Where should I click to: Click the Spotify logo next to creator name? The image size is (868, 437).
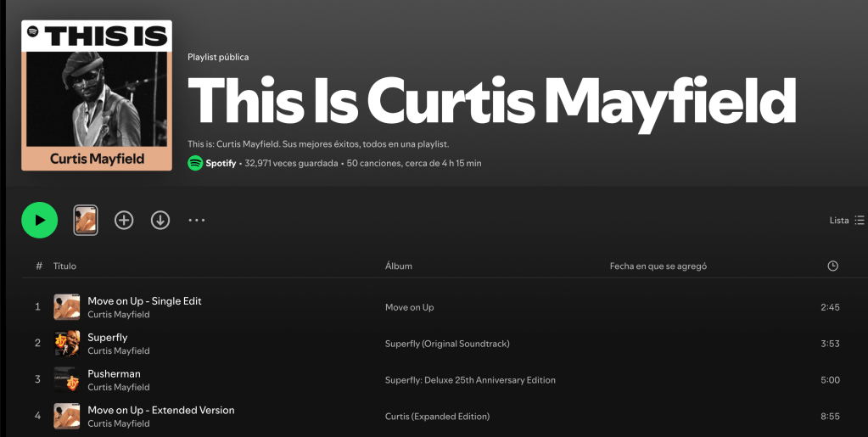coord(195,163)
